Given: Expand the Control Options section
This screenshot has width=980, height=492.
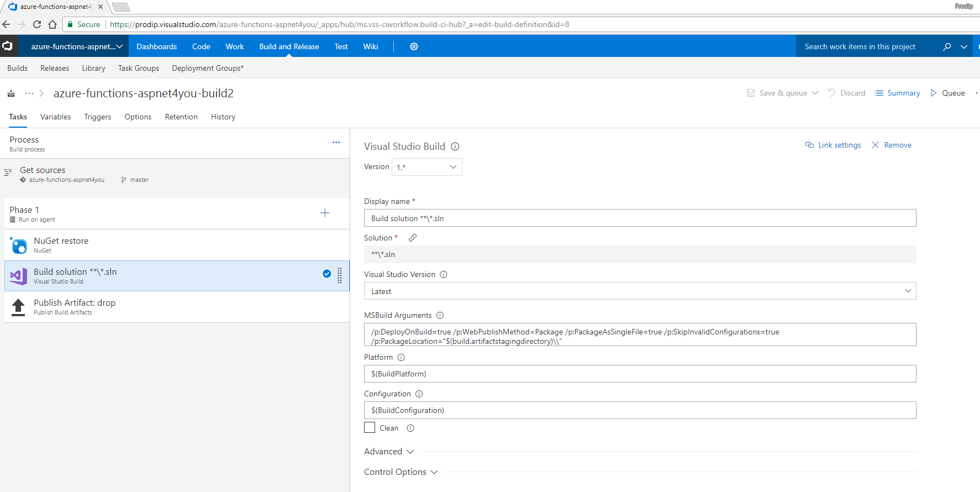Looking at the screenshot, I should coord(401,472).
